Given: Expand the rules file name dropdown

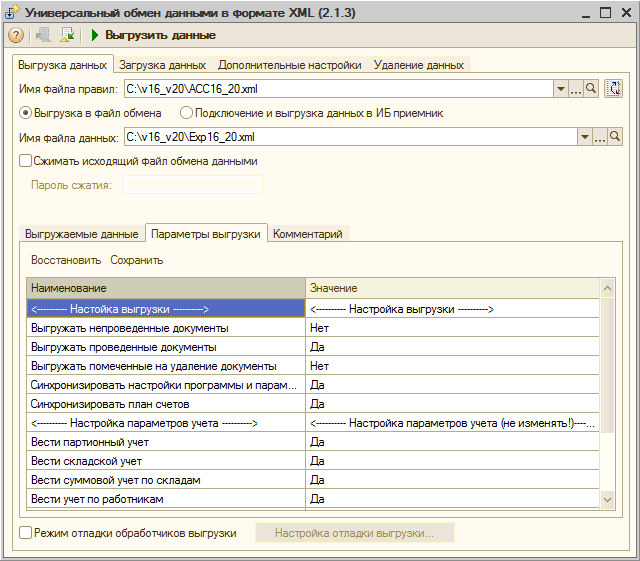Looking at the screenshot, I should pyautogui.click(x=561, y=89).
